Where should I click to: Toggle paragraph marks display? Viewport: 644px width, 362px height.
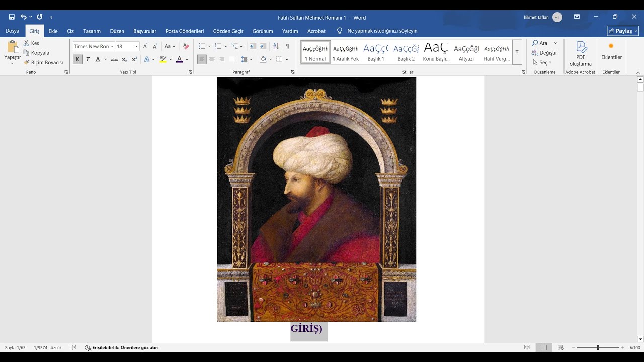[288, 46]
